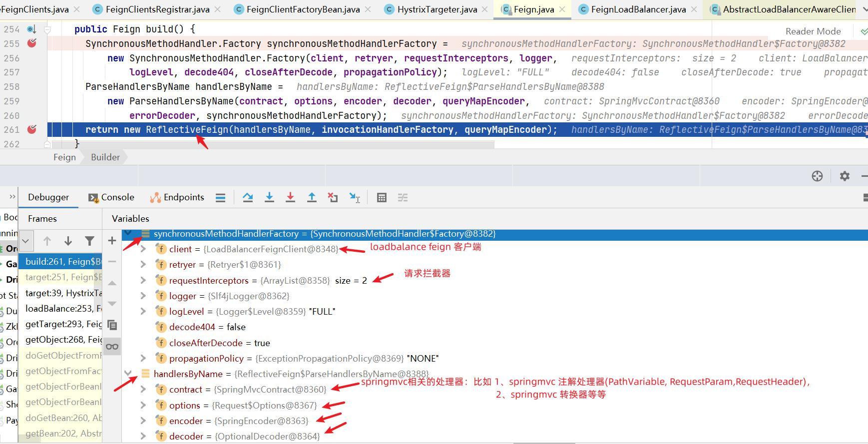Image resolution: width=868 pixels, height=444 pixels.
Task: Click Step Over icon in debugger toolbar
Action: [248, 197]
